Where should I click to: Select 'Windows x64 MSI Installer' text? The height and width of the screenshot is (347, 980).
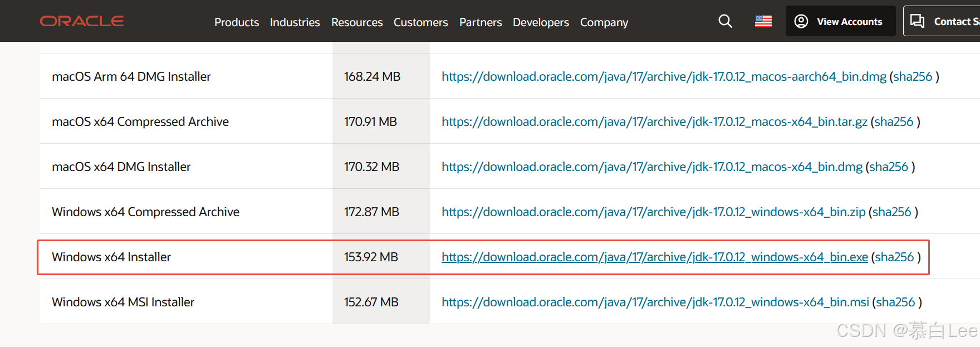pyautogui.click(x=123, y=302)
